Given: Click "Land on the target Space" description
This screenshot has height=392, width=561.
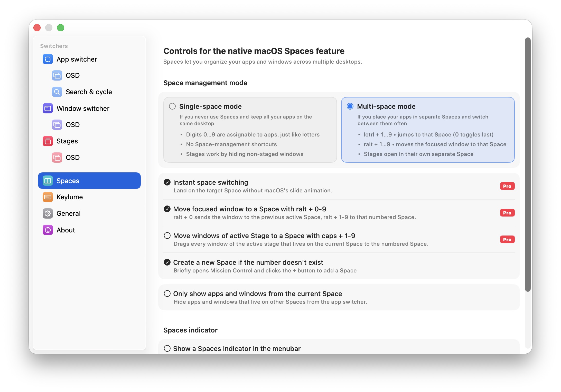Looking at the screenshot, I should pos(253,191).
